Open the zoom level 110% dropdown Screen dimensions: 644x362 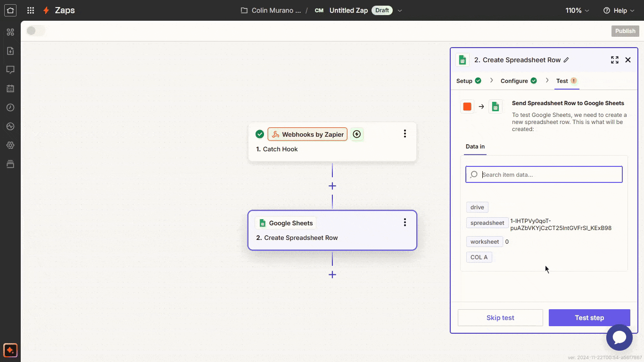tap(578, 10)
